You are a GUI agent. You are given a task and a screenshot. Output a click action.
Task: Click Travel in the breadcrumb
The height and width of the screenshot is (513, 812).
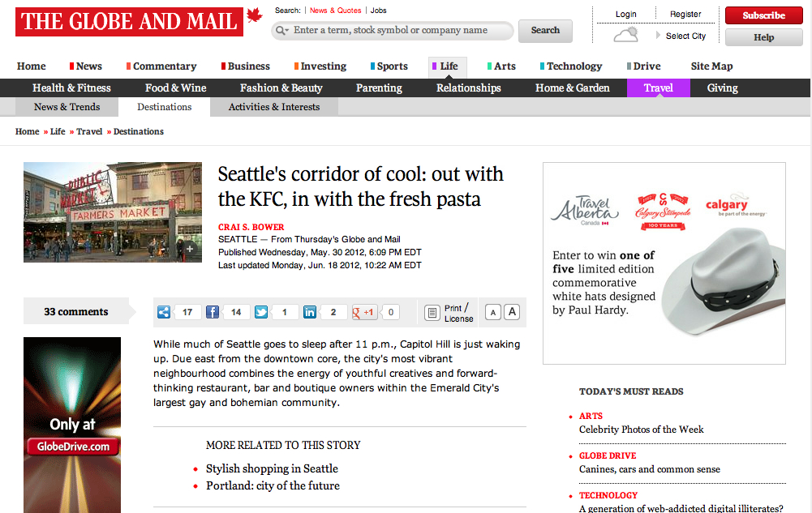(89, 131)
